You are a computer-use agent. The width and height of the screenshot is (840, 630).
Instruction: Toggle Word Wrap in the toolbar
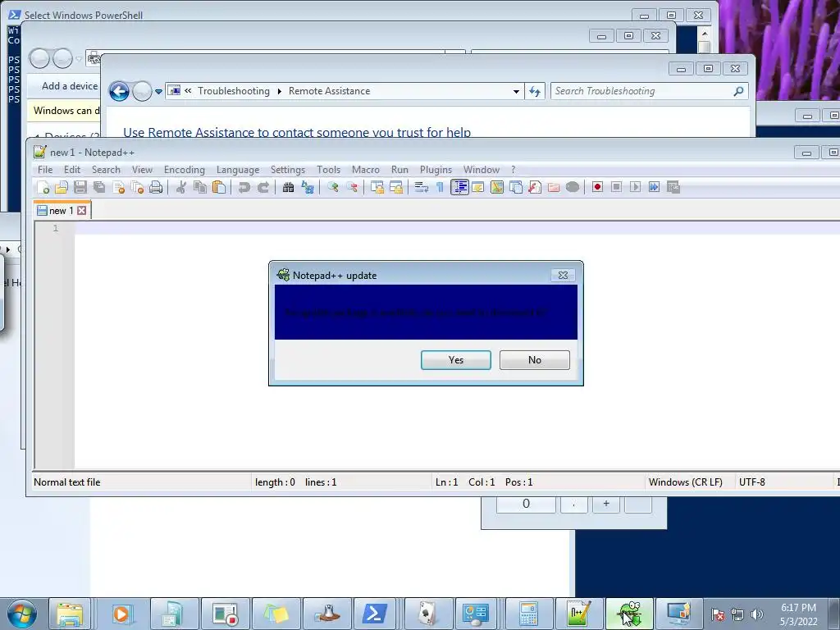tap(421, 187)
